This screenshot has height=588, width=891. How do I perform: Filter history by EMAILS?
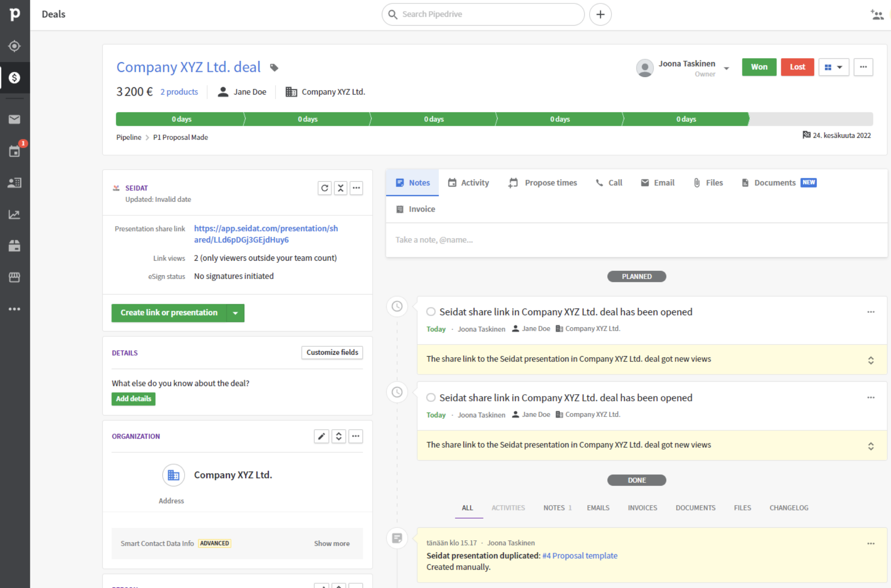point(598,508)
